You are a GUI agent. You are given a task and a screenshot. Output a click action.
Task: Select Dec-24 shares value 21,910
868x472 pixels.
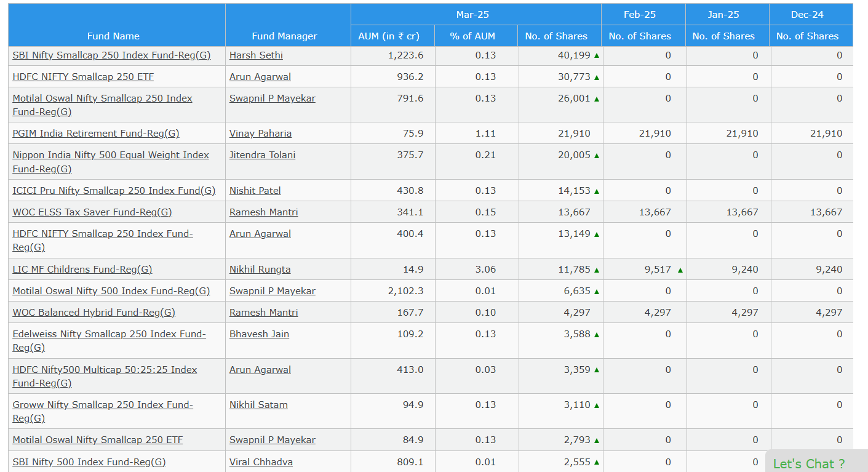826,134
